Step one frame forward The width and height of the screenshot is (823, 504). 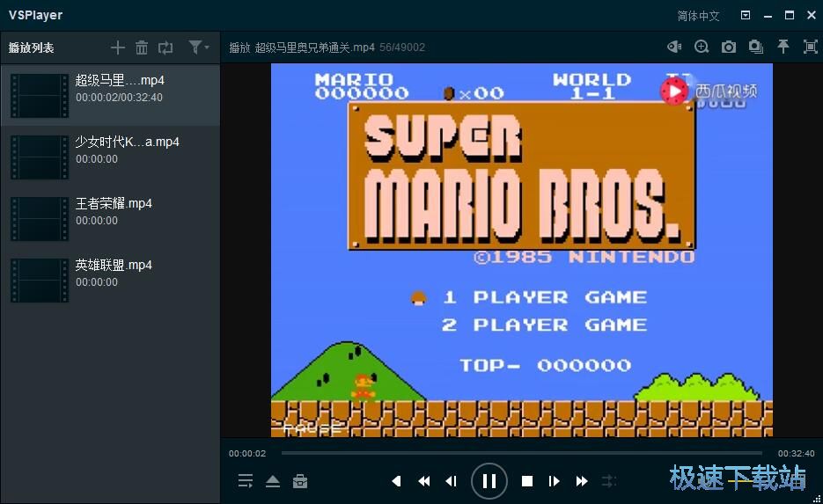[x=554, y=481]
